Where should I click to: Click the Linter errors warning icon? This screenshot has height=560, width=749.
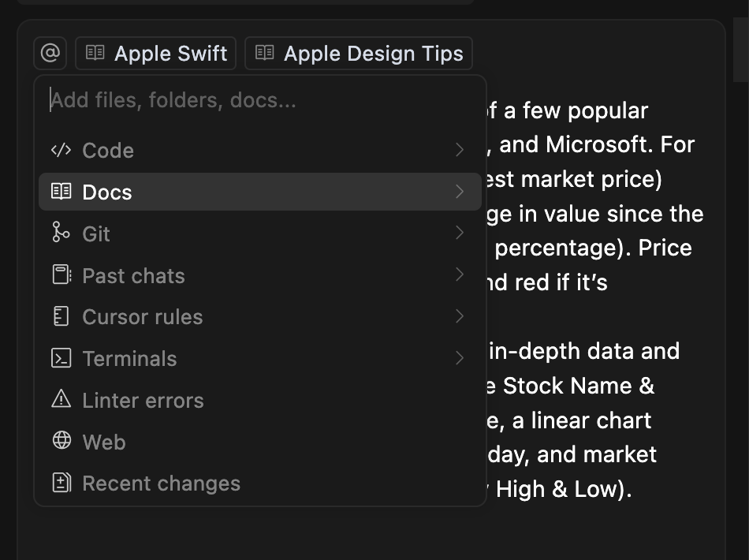(x=61, y=400)
